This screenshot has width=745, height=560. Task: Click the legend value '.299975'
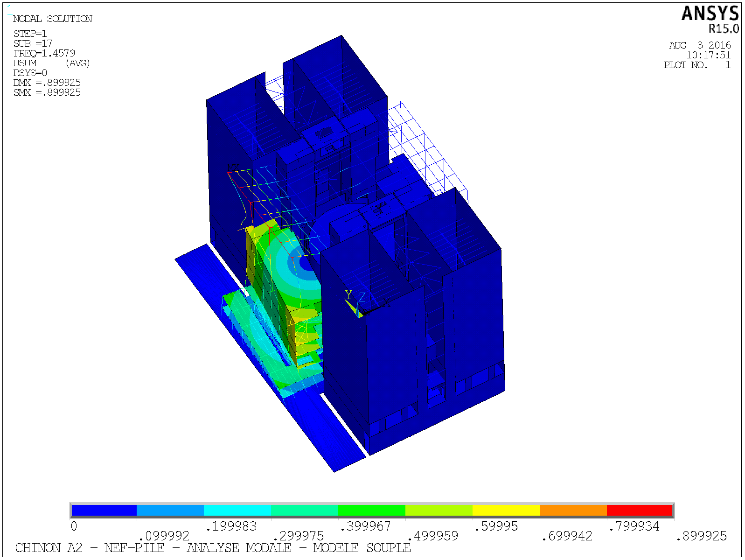tap(299, 536)
